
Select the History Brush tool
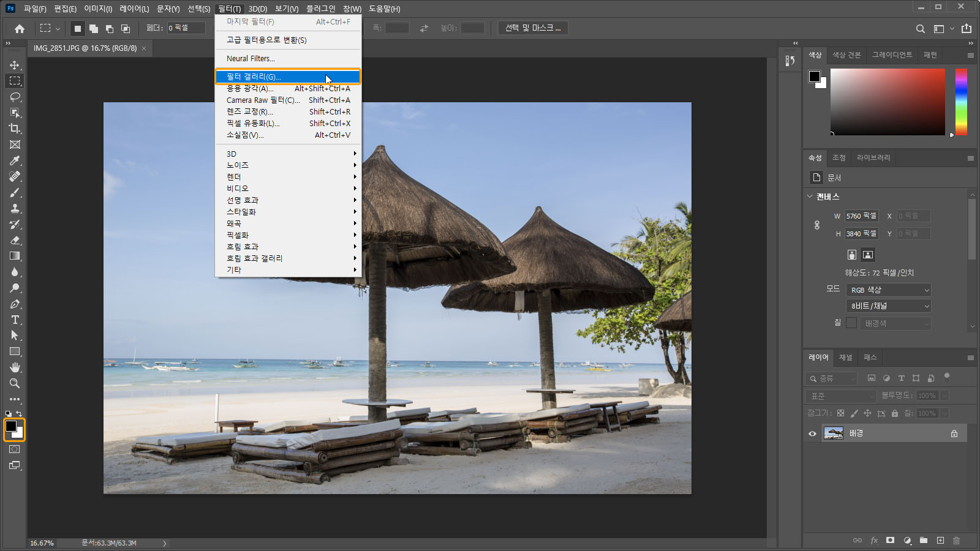click(x=15, y=224)
